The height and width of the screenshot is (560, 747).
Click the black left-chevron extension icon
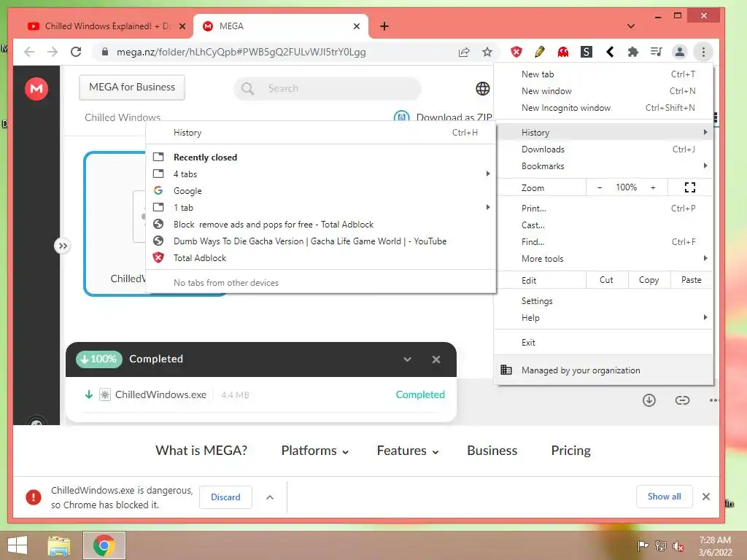coord(610,52)
